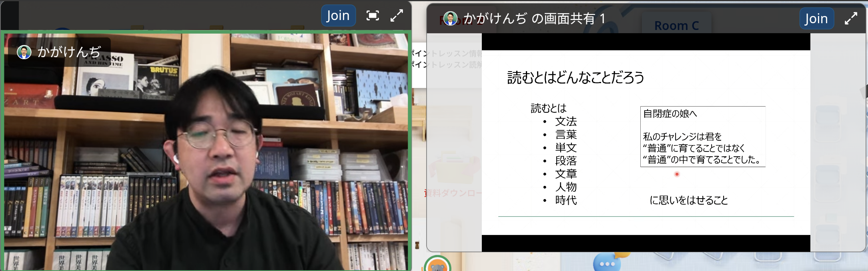868x271 pixels.
Task: Click the 段落 bullet on the slide
Action: 566,161
